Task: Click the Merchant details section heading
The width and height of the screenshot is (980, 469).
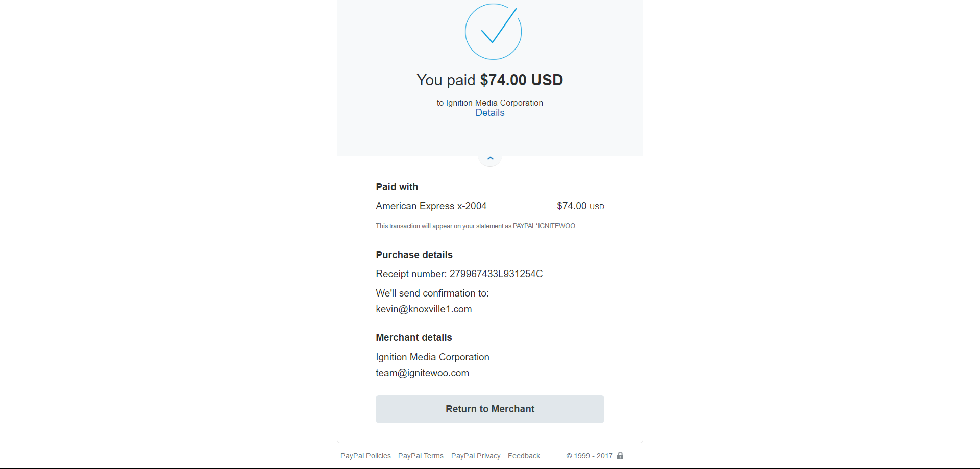Action: (413, 338)
